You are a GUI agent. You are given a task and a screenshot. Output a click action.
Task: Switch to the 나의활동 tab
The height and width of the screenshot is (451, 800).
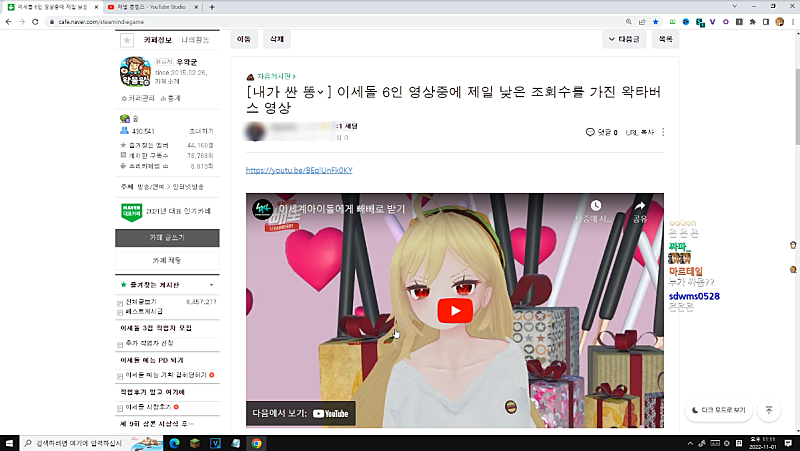pyautogui.click(x=196, y=40)
